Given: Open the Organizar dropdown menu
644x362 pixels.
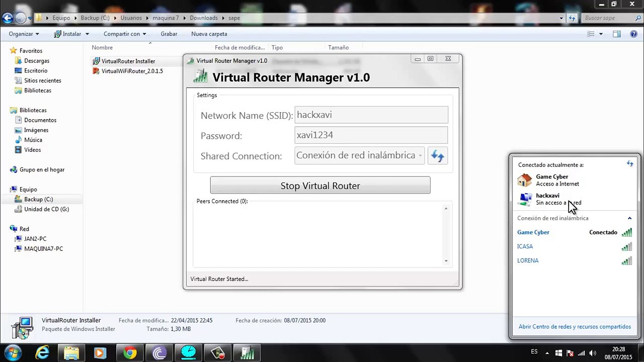Looking at the screenshot, I should 24,34.
